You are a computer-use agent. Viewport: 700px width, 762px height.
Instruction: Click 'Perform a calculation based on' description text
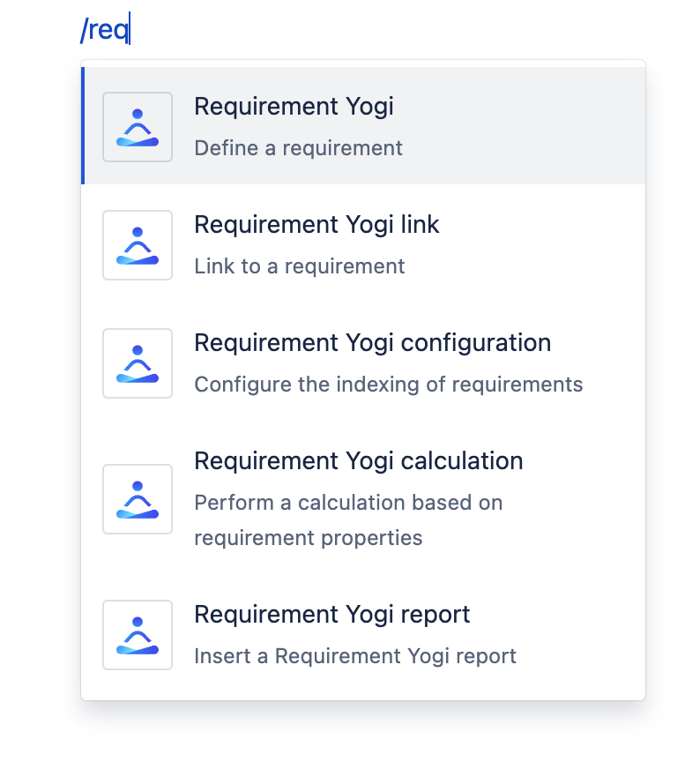pos(348,503)
